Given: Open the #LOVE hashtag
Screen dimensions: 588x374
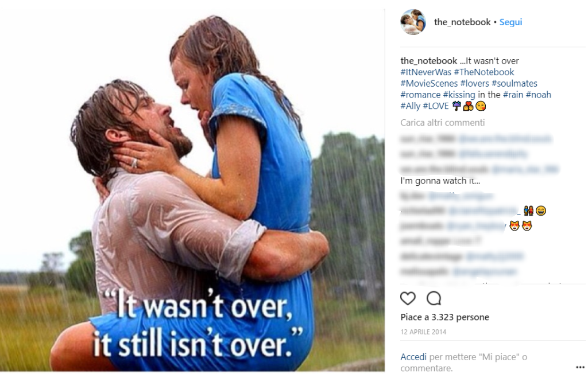Looking at the screenshot, I should click(x=435, y=106).
